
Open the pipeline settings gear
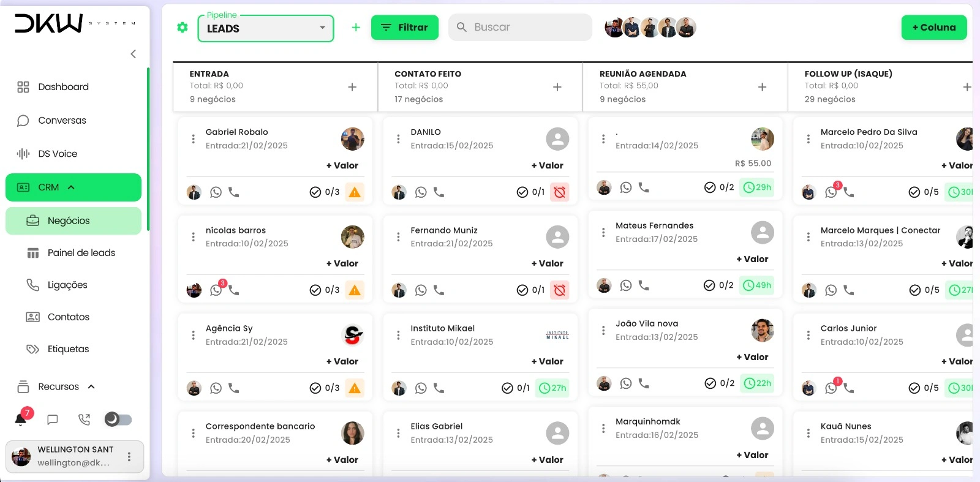coord(182,27)
